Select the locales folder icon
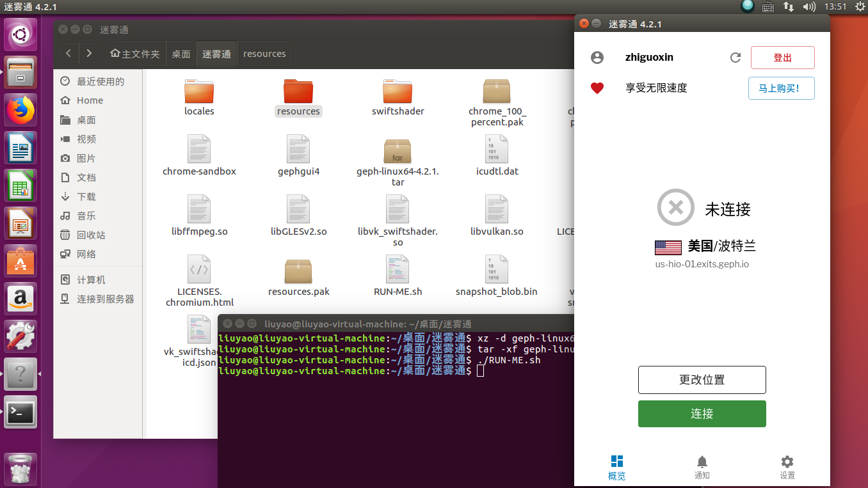 (x=199, y=91)
